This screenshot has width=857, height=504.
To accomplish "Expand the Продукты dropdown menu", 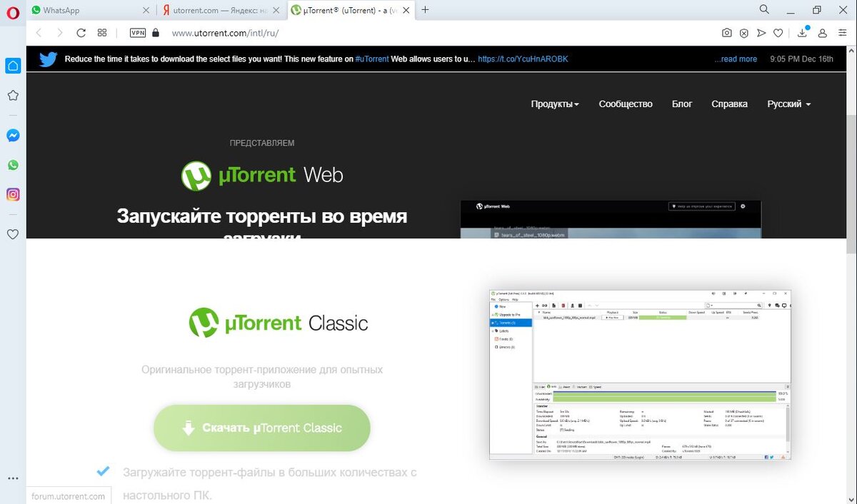I will (555, 104).
